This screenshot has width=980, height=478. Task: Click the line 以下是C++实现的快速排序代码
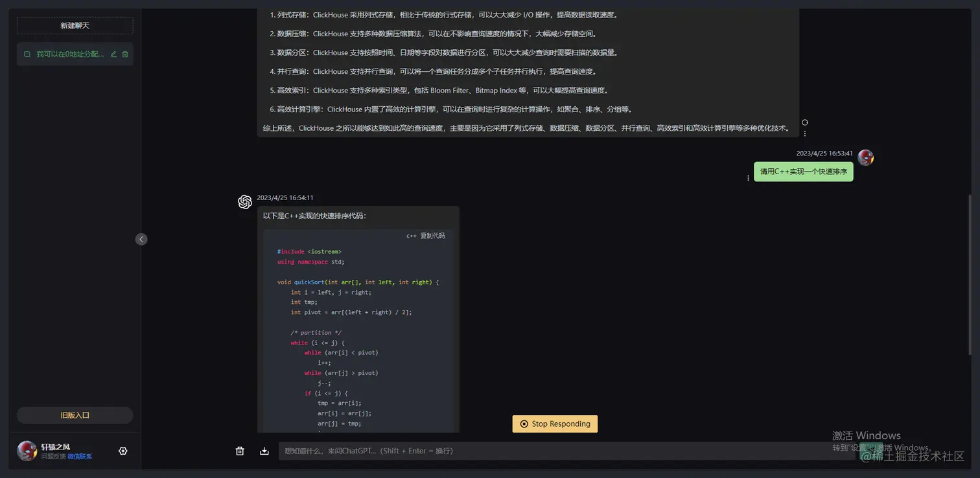(x=314, y=216)
